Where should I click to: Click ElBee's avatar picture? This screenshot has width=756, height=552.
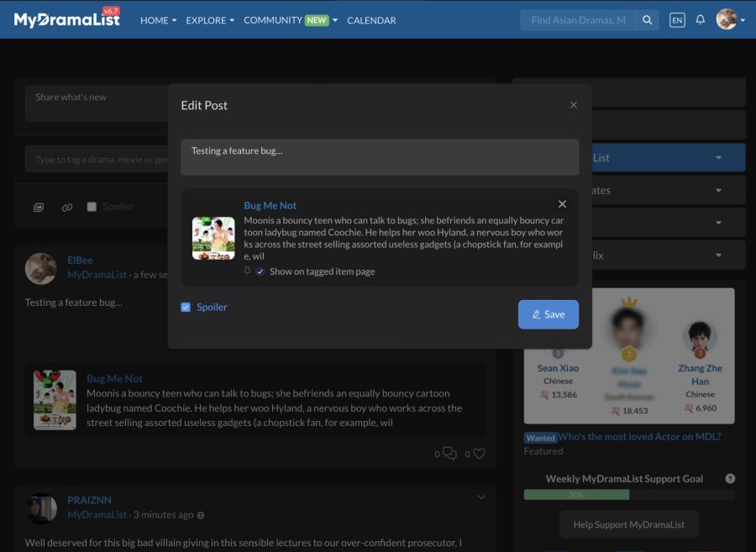pos(41,269)
